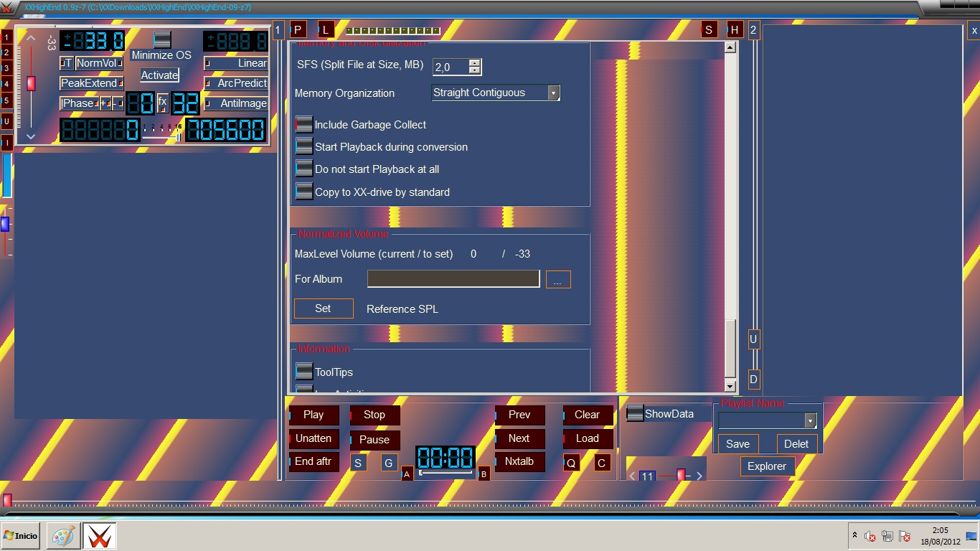Toggle the NormVol option
This screenshot has height=551, width=980.
(99, 63)
